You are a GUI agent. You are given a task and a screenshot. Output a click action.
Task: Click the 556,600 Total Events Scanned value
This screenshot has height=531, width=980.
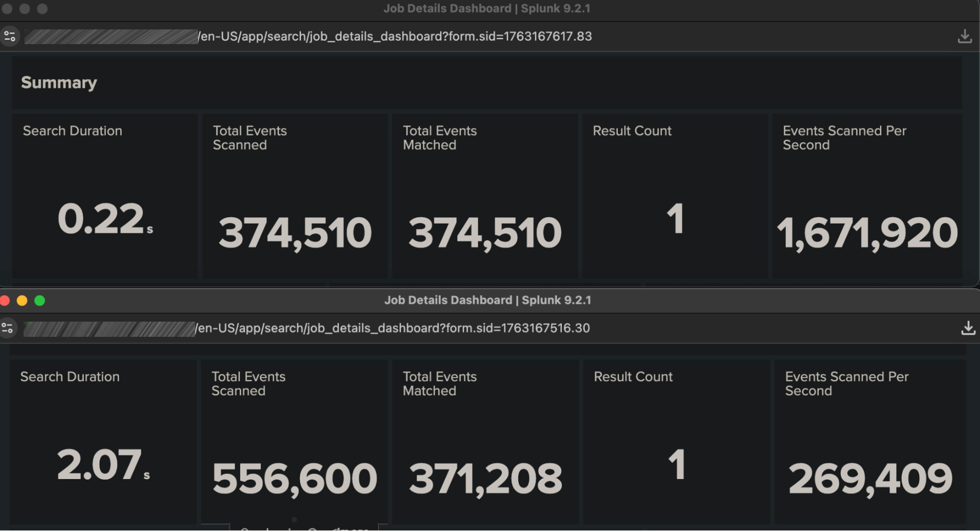pyautogui.click(x=294, y=479)
